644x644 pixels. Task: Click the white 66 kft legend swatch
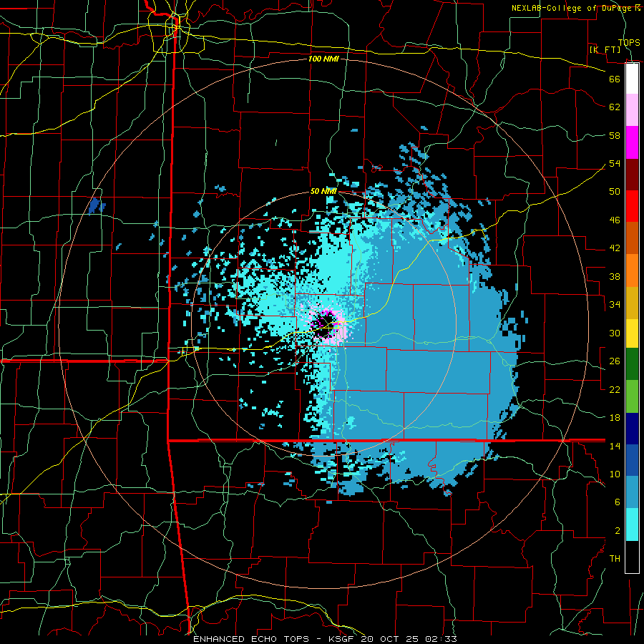tap(632, 79)
